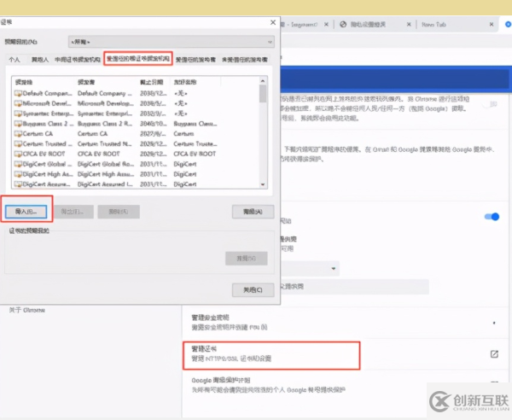Click certificate icon of Buypass Class 2 row

[x=18, y=124]
